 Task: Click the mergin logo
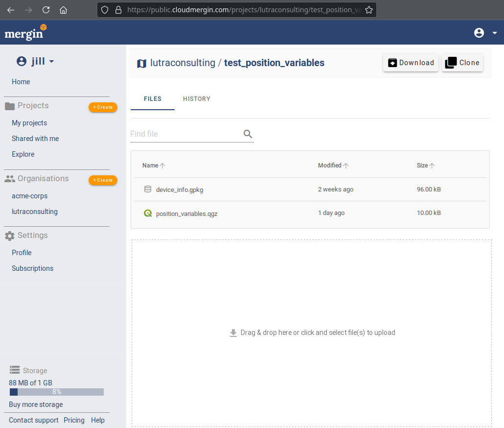pyautogui.click(x=26, y=32)
